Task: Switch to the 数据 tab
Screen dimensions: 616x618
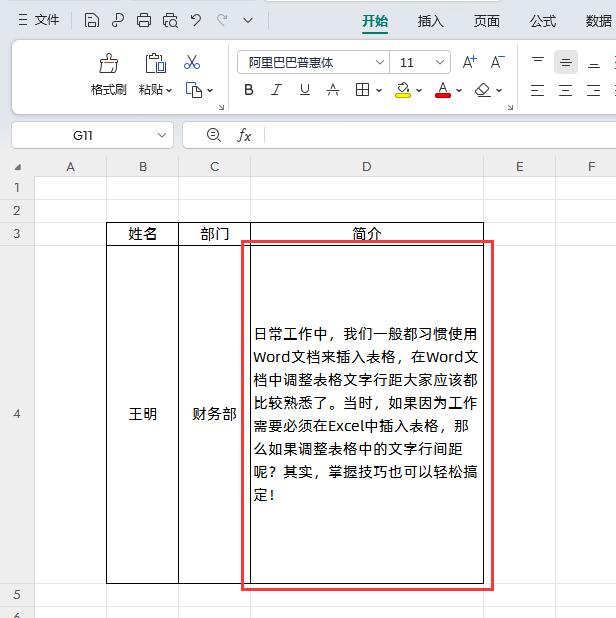Action: (x=599, y=20)
